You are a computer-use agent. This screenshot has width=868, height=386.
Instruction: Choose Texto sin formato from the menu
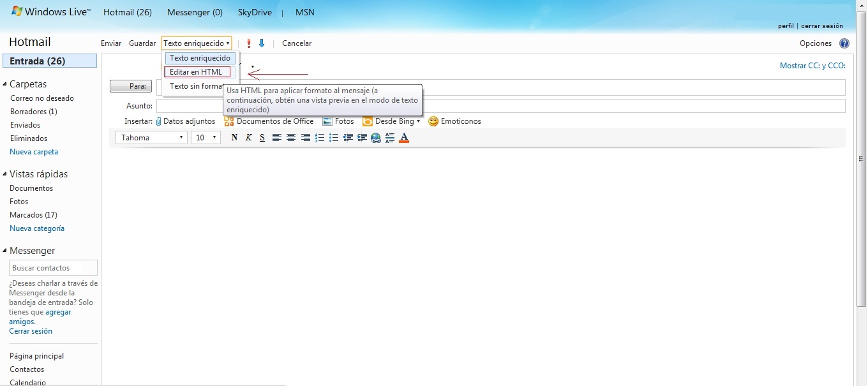click(196, 86)
